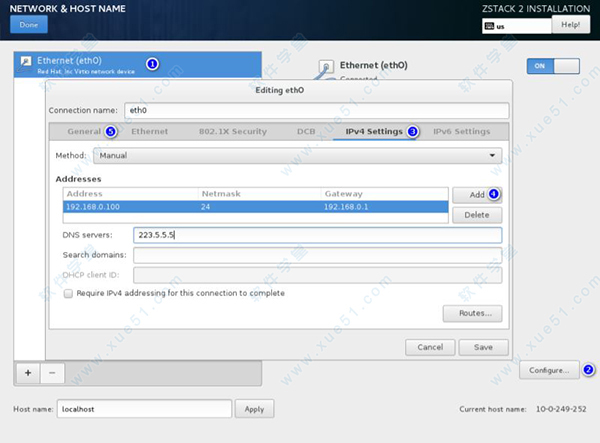Click the Ethernet connection icon beside eth0 heading
This screenshot has height=443, width=600.
coord(325,68)
